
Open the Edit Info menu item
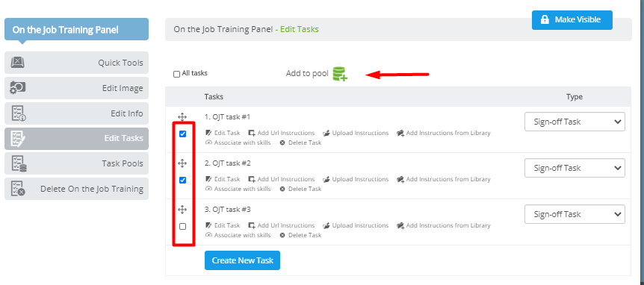click(x=76, y=113)
